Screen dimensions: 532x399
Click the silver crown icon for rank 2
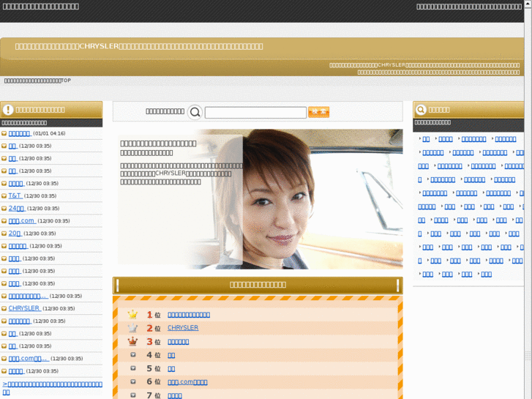point(132,328)
